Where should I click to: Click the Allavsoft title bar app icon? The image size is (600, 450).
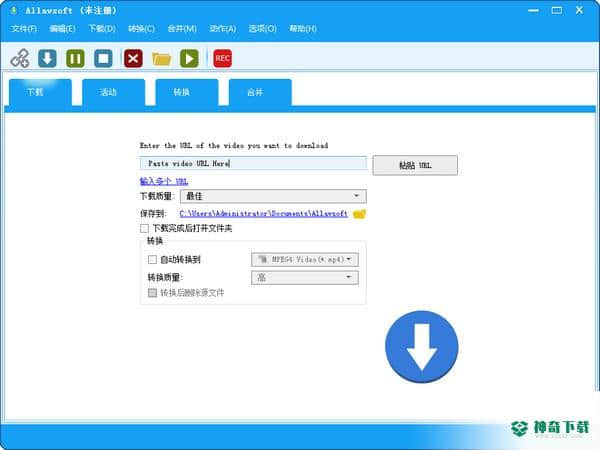[x=14, y=11]
